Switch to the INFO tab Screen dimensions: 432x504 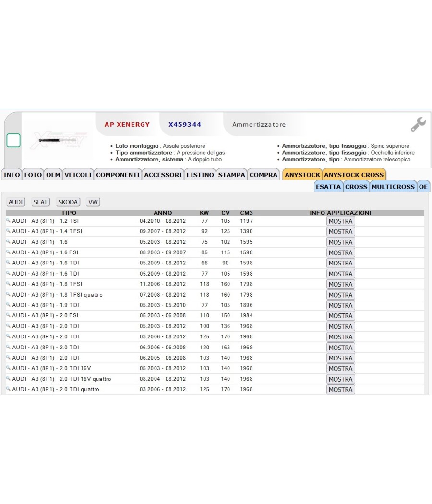[x=12, y=175]
